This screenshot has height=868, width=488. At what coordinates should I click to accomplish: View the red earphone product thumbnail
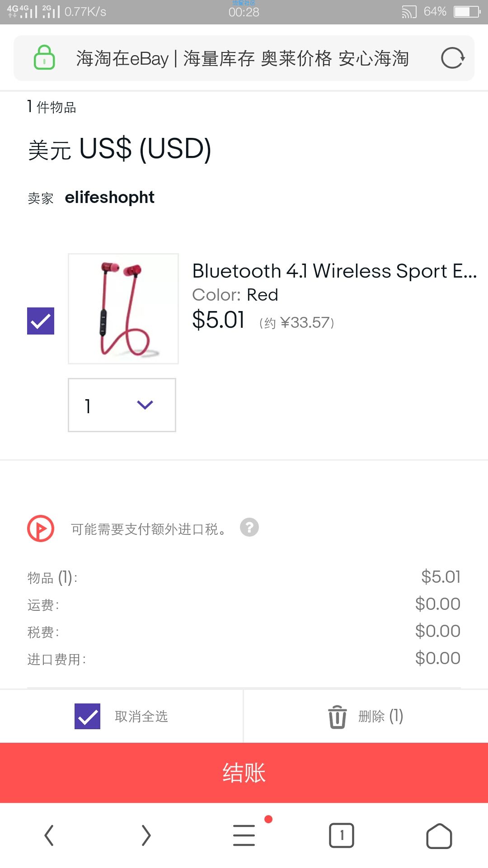[123, 309]
